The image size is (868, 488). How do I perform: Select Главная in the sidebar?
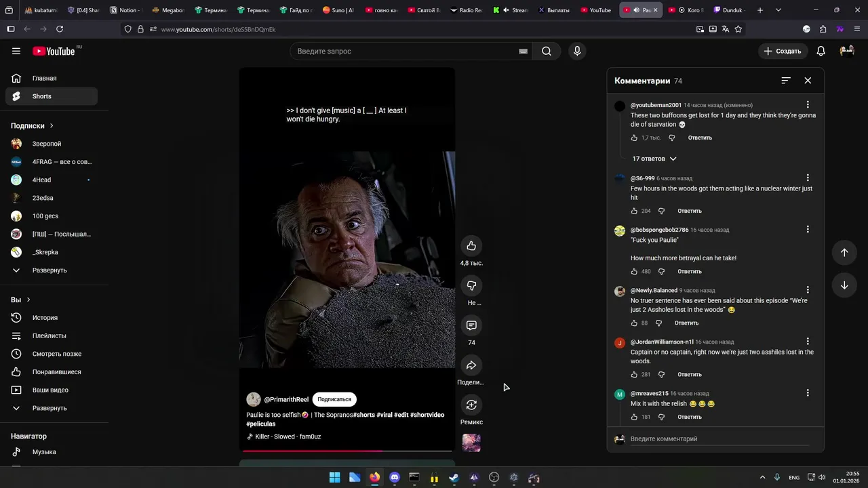coord(52,78)
